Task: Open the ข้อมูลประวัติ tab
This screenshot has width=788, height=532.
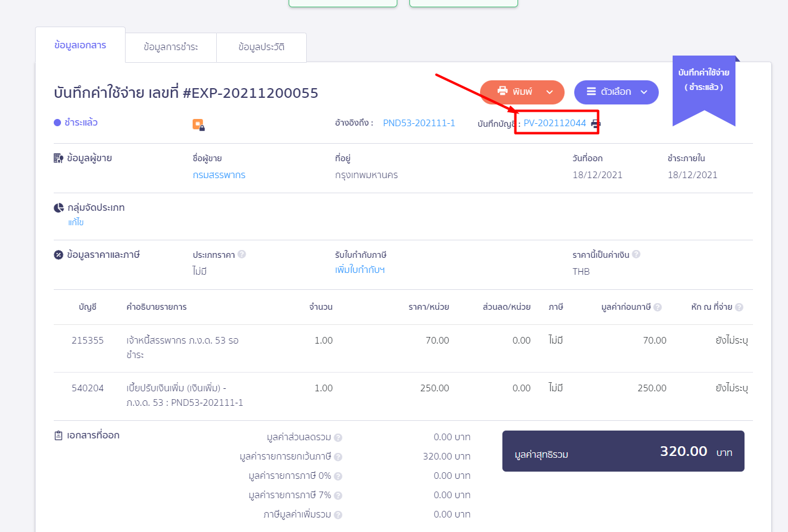Action: pyautogui.click(x=261, y=47)
